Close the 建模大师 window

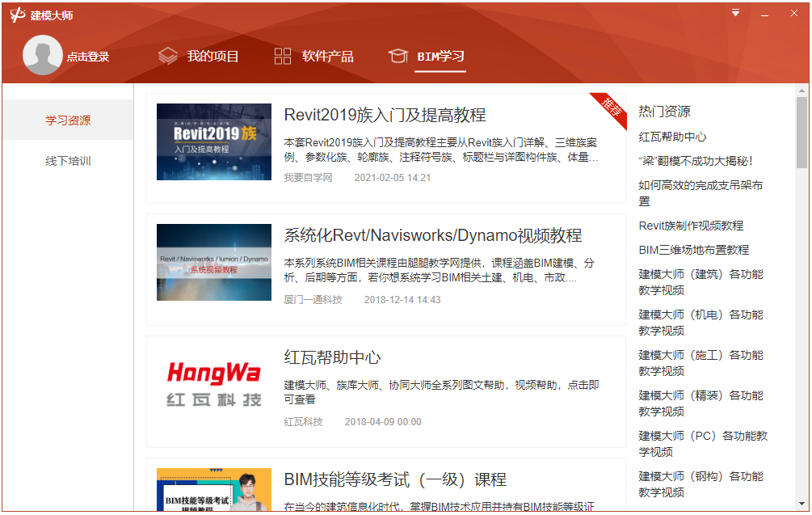tap(794, 13)
